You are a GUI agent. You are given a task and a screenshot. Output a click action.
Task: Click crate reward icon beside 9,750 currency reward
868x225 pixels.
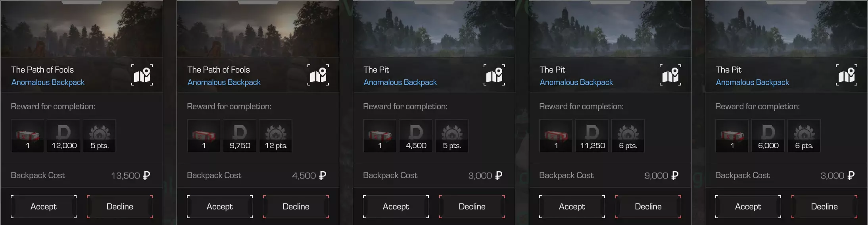204,136
